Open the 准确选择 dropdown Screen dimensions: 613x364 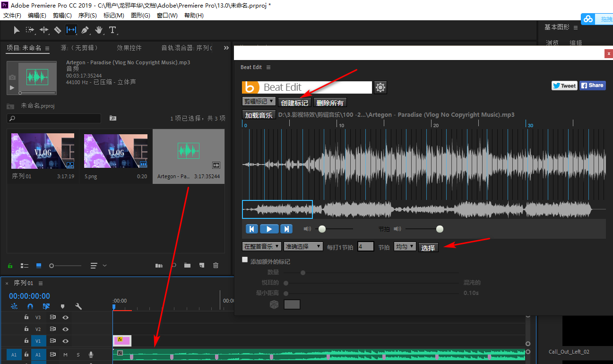click(x=303, y=246)
